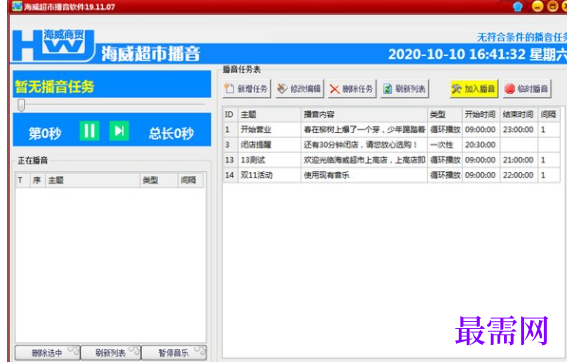Click the 第0秒 elapsed time label

click(45, 133)
